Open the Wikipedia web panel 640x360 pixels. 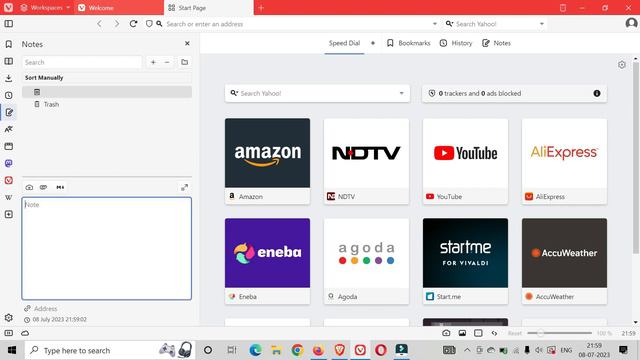tap(9, 198)
